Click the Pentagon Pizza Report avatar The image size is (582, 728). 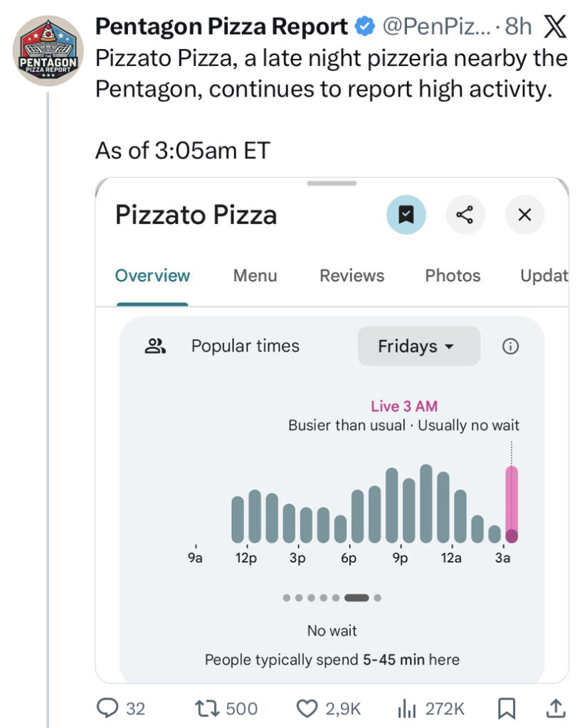[x=48, y=50]
